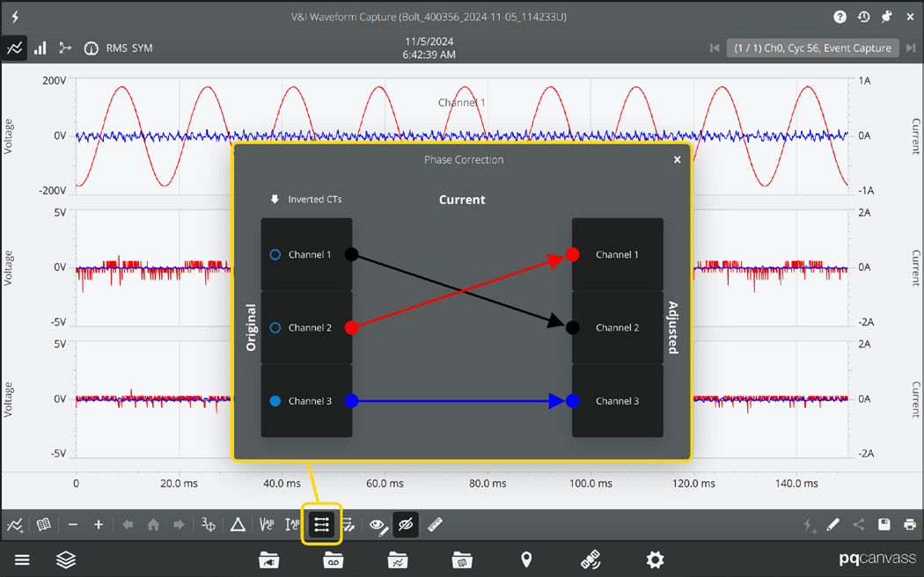Open the notification history clock icon
Image resolution: width=924 pixels, height=577 pixels.
863,16
